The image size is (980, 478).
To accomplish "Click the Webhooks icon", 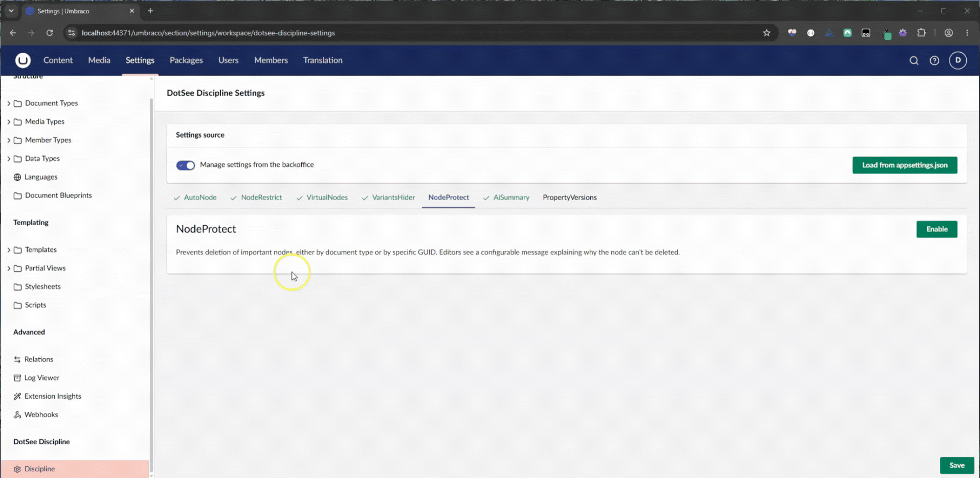I will pyautogui.click(x=17, y=415).
